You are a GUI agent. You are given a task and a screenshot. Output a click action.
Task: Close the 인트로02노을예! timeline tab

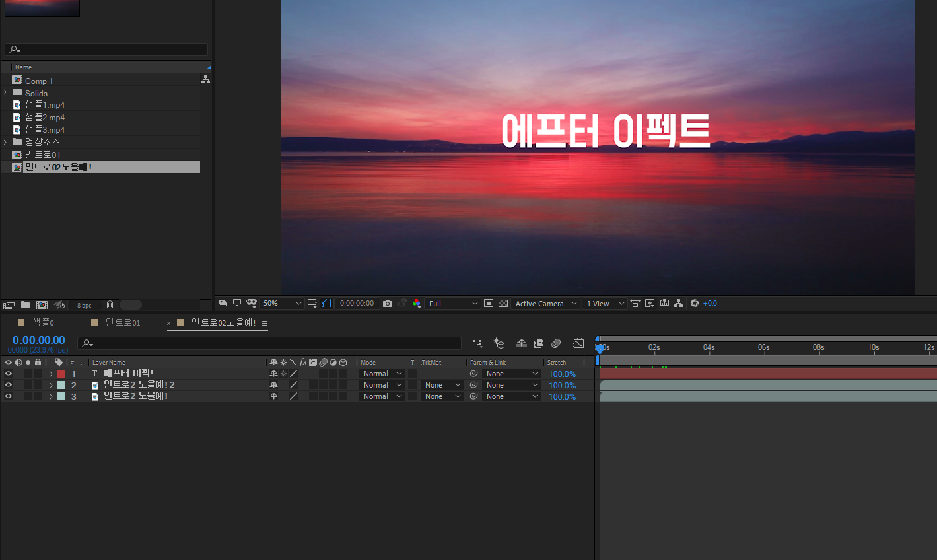pos(169,323)
